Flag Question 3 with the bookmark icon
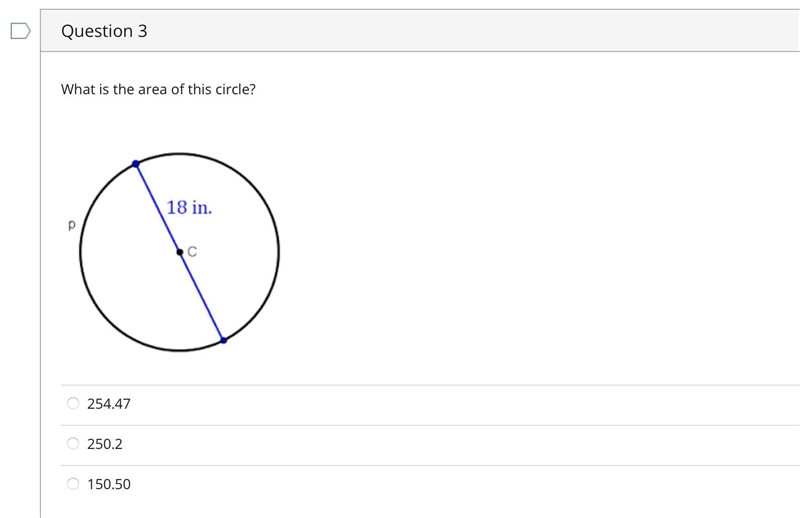The width and height of the screenshot is (800, 518). click(20, 31)
